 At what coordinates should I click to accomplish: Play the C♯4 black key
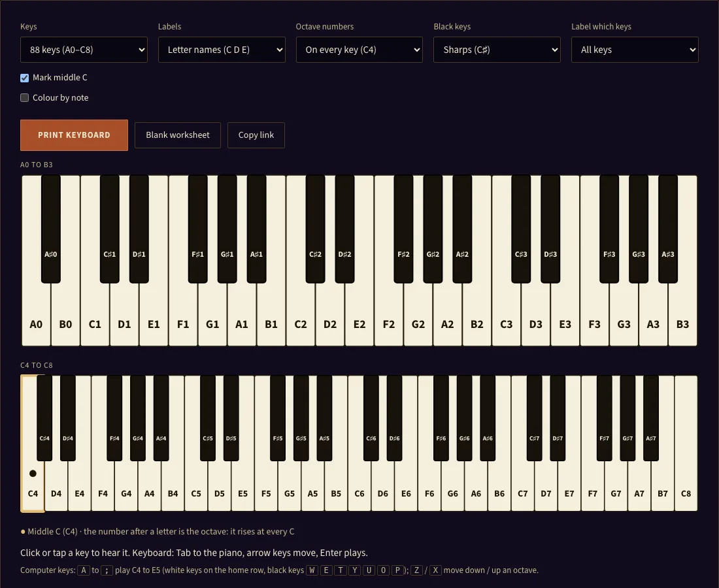click(44, 418)
